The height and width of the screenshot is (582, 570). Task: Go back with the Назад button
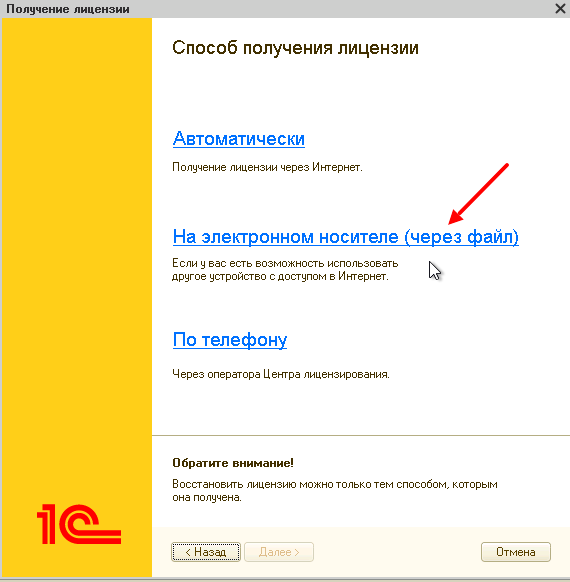click(206, 552)
